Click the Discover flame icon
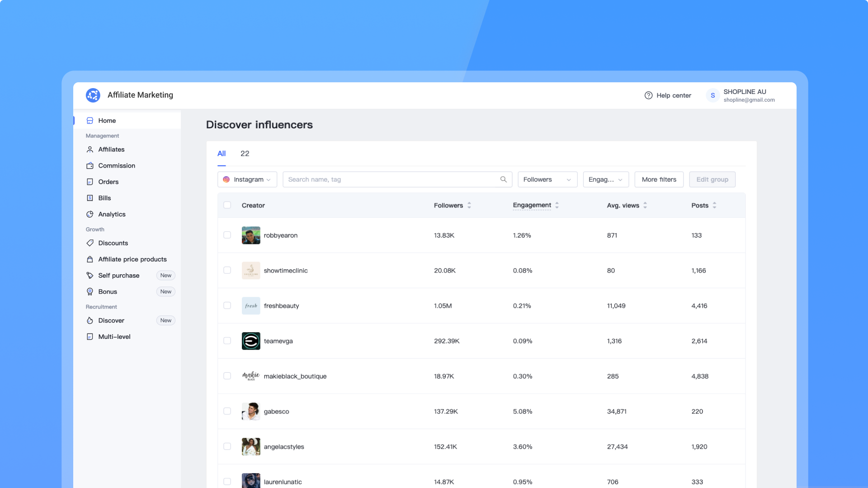 [x=90, y=321]
